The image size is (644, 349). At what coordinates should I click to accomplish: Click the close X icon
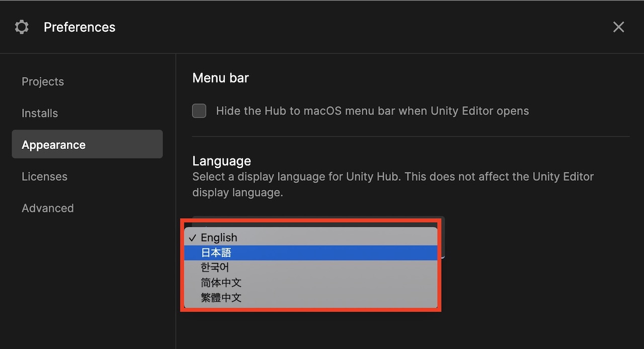point(618,27)
